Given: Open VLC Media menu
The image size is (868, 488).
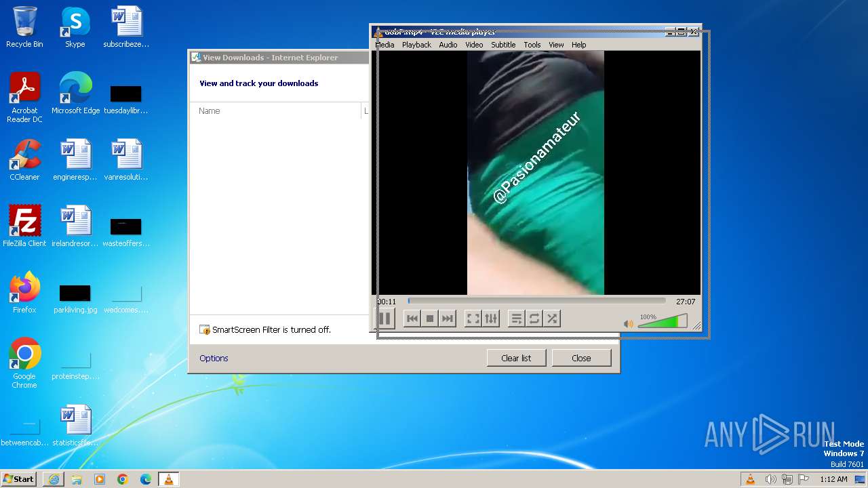Looking at the screenshot, I should (384, 45).
